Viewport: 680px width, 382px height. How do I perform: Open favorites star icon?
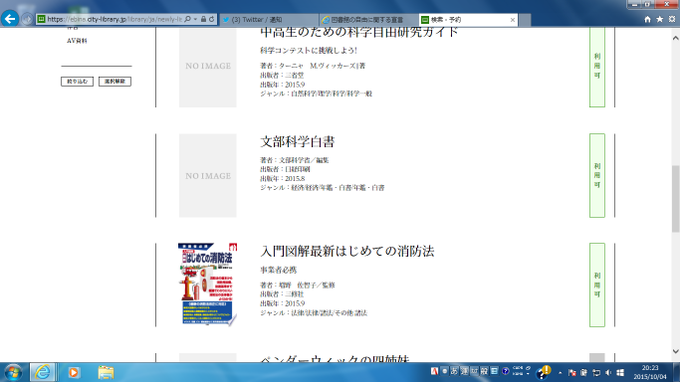click(660, 19)
